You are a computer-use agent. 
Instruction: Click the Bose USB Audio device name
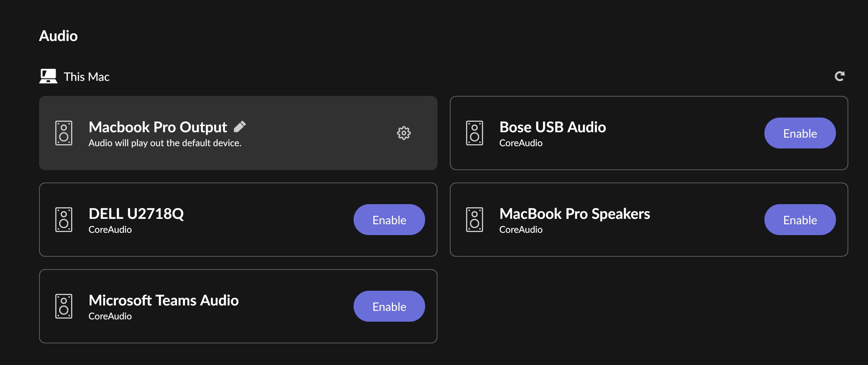coord(553,127)
